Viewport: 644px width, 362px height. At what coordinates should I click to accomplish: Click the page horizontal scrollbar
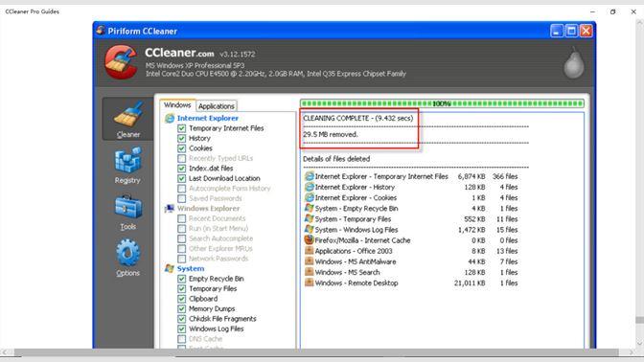click(316, 352)
